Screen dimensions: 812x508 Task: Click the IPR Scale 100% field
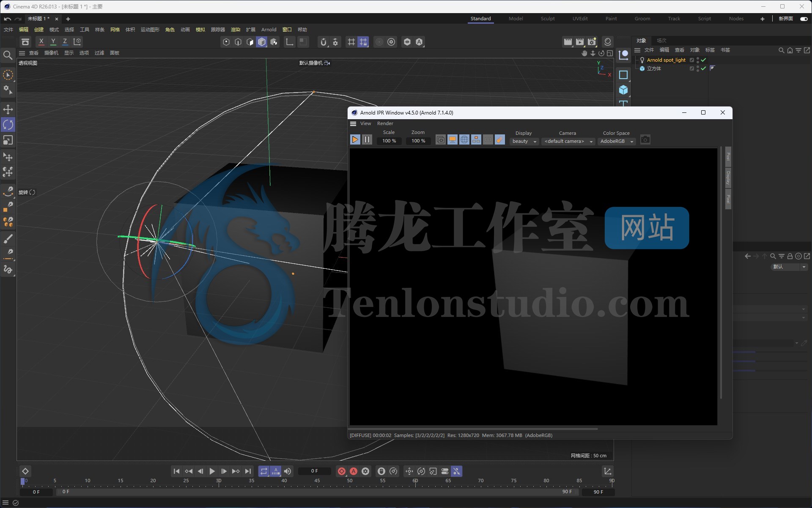(389, 141)
